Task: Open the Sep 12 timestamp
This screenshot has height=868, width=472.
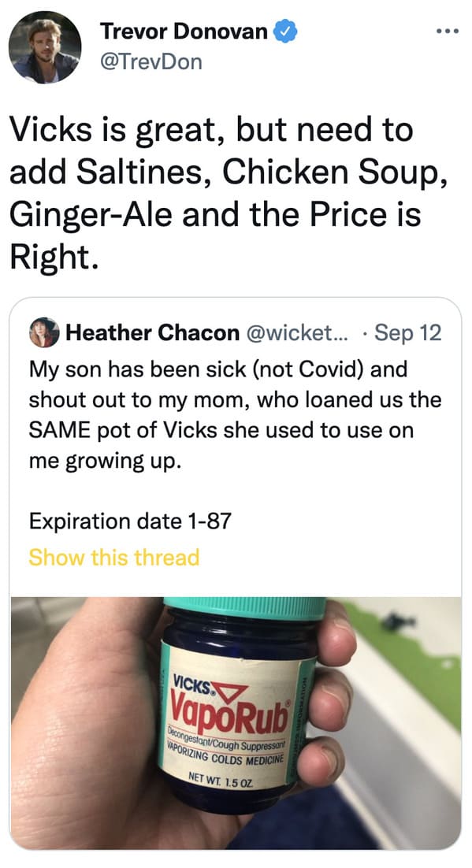Action: pos(407,332)
